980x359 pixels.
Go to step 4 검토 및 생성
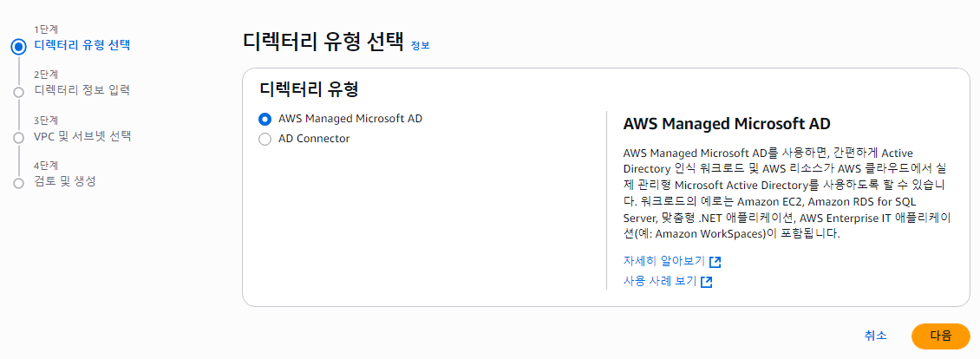(x=65, y=182)
